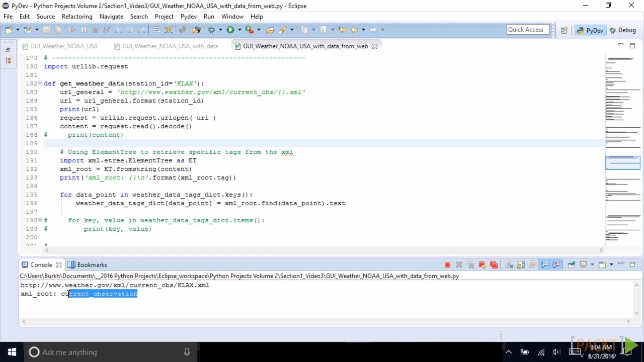This screenshot has width=644, height=362.
Task: Click the Terminate icon in main toolbar
Action: (x=95, y=30)
